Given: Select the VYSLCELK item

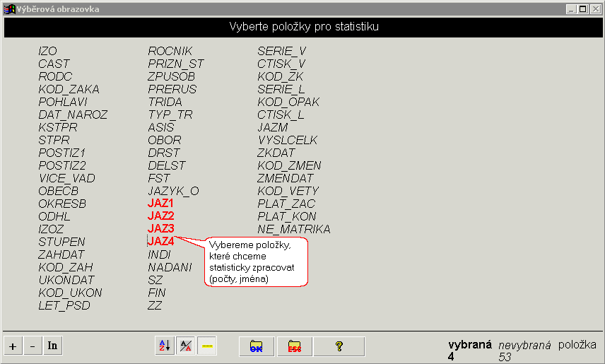Looking at the screenshot, I should pos(288,140).
